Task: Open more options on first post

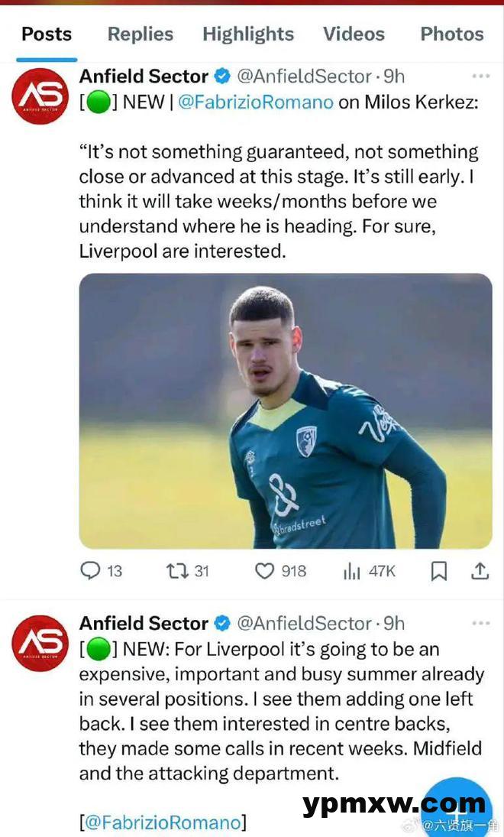Action: [480, 76]
